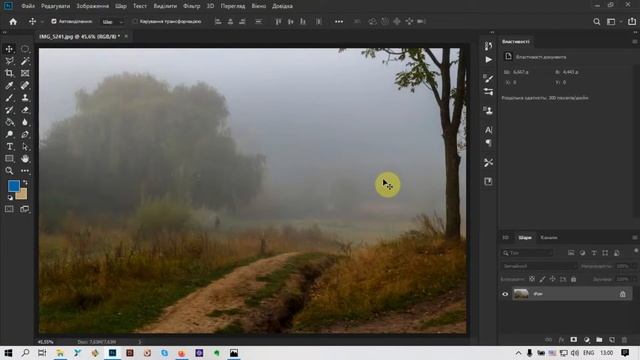Select the Dodge tool
The height and width of the screenshot is (360, 640).
tap(9, 134)
